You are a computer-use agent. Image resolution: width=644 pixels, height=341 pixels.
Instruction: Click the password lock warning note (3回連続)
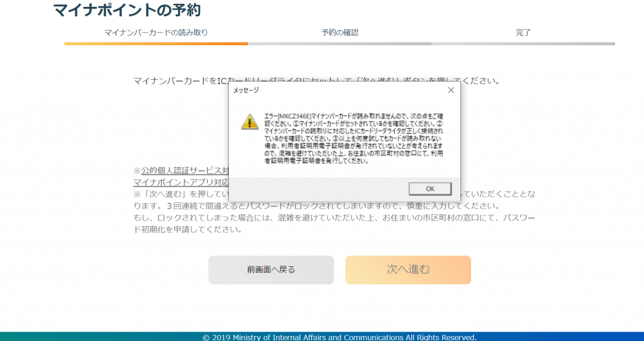[x=314, y=206]
